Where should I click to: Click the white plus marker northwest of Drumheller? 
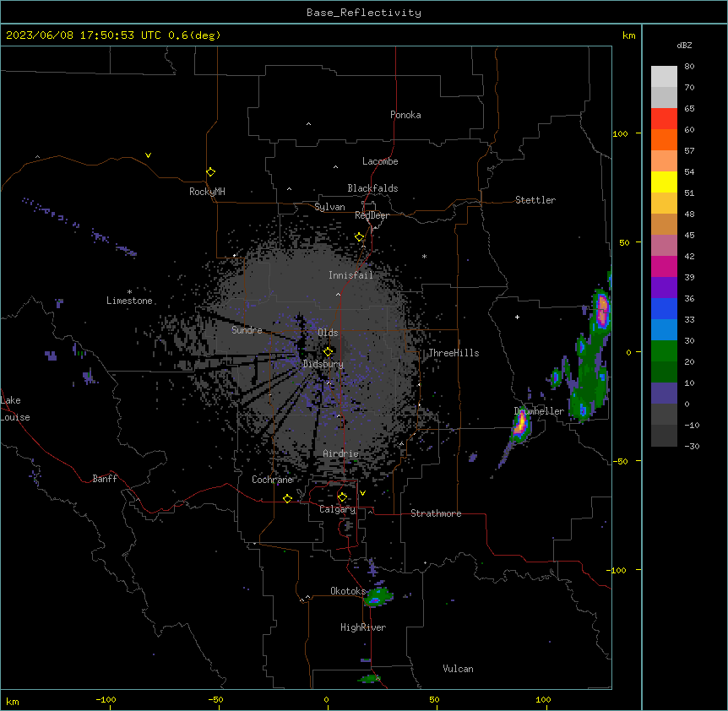pyautogui.click(x=517, y=317)
